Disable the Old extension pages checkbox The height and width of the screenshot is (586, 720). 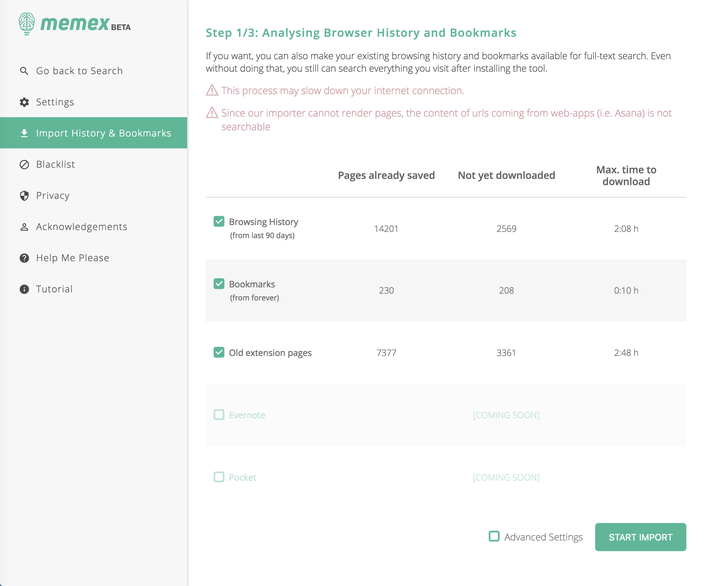pos(219,352)
